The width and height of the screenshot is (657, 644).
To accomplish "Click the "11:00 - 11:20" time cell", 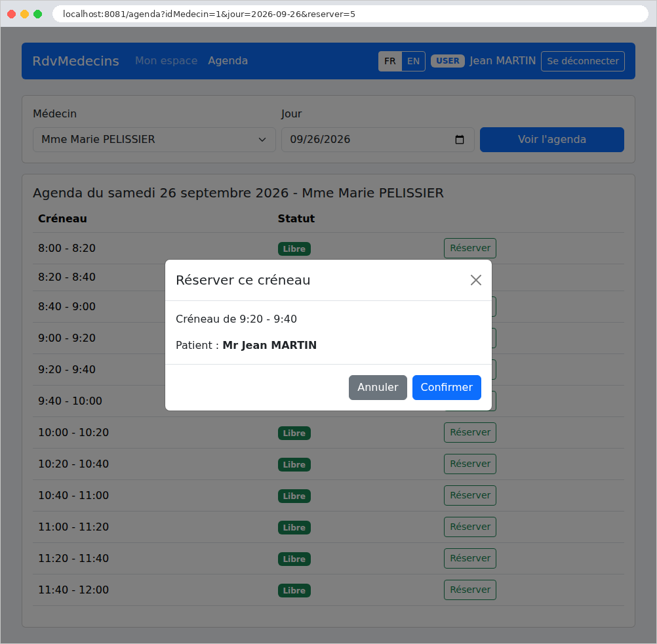I will pyautogui.click(x=73, y=527).
